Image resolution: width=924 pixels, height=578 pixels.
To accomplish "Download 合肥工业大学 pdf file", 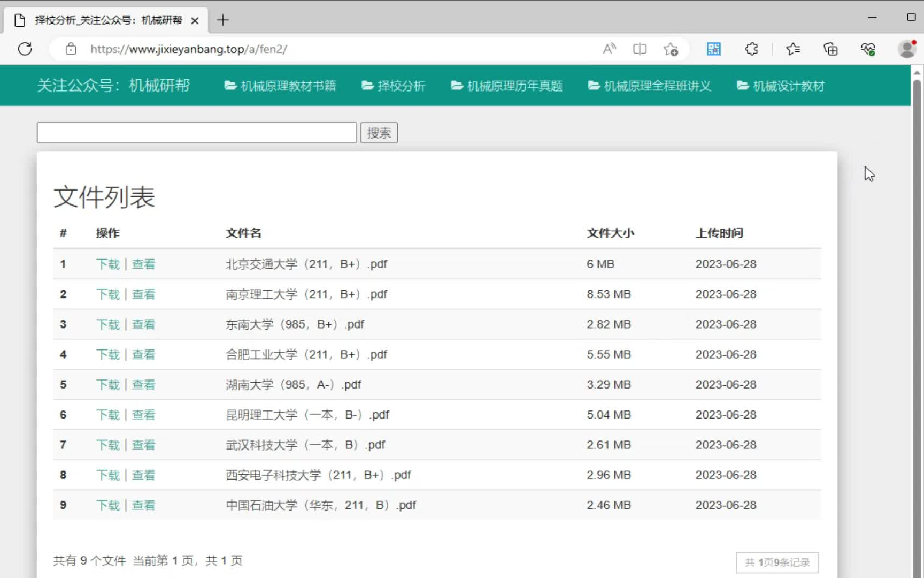I will click(x=108, y=354).
